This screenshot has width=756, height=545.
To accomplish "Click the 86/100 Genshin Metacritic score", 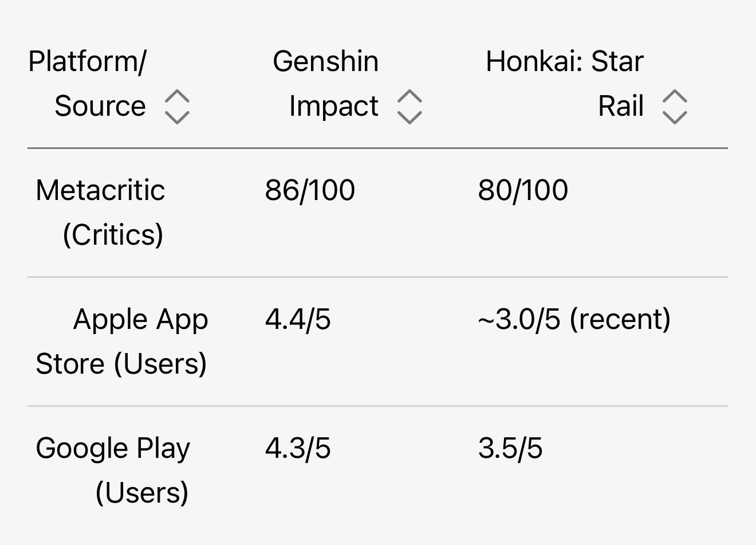I will (x=310, y=190).
